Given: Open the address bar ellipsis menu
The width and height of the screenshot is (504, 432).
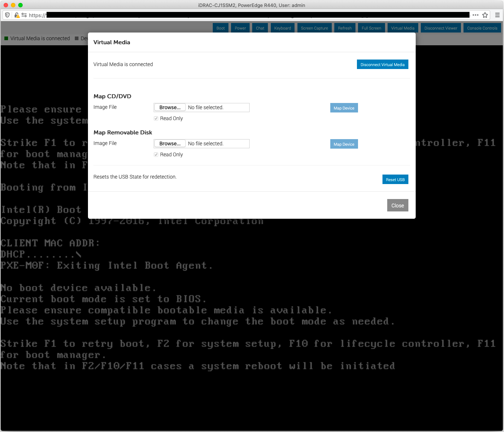Looking at the screenshot, I should tap(475, 15).
